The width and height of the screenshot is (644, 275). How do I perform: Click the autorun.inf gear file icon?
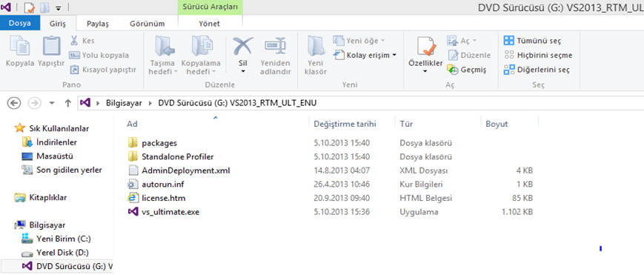133,184
